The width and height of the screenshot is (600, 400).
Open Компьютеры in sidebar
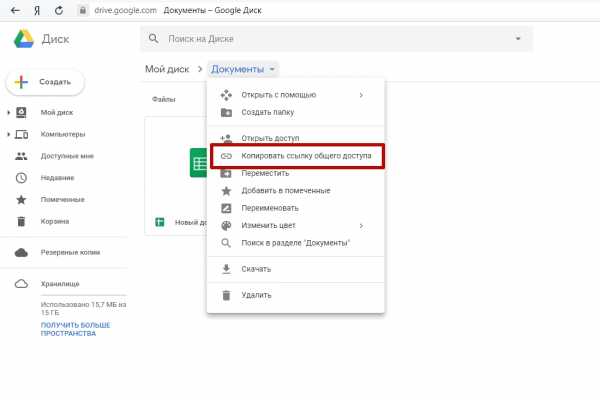(63, 134)
